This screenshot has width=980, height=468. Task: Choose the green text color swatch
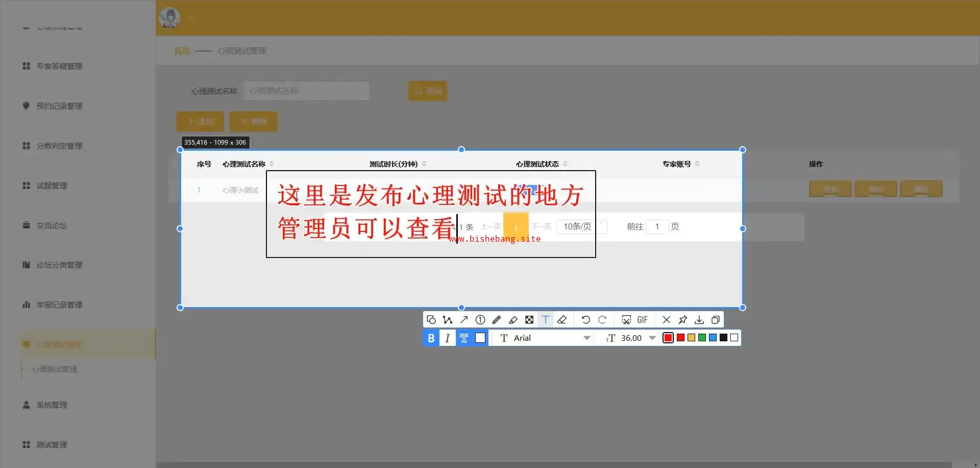click(x=702, y=338)
